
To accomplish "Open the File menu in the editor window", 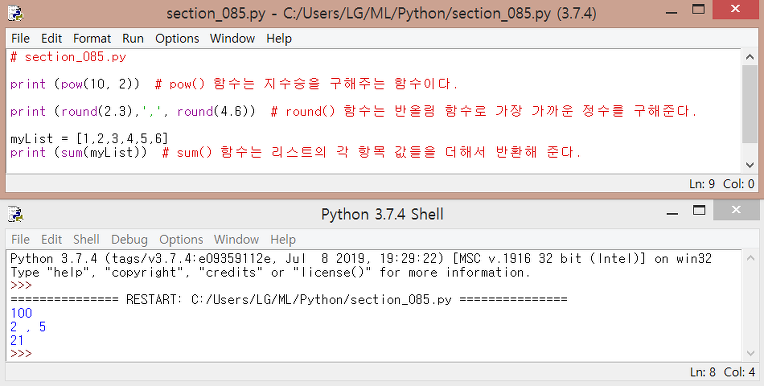I will pyautogui.click(x=20, y=39).
